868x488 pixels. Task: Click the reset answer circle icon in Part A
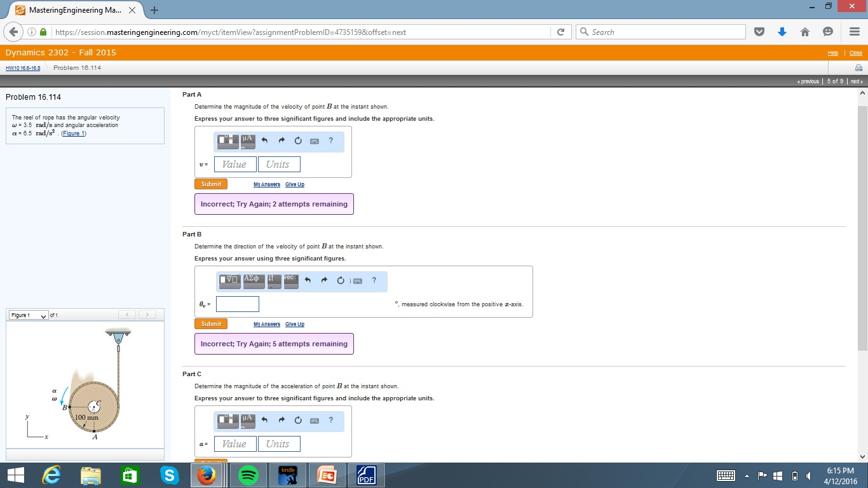click(298, 142)
